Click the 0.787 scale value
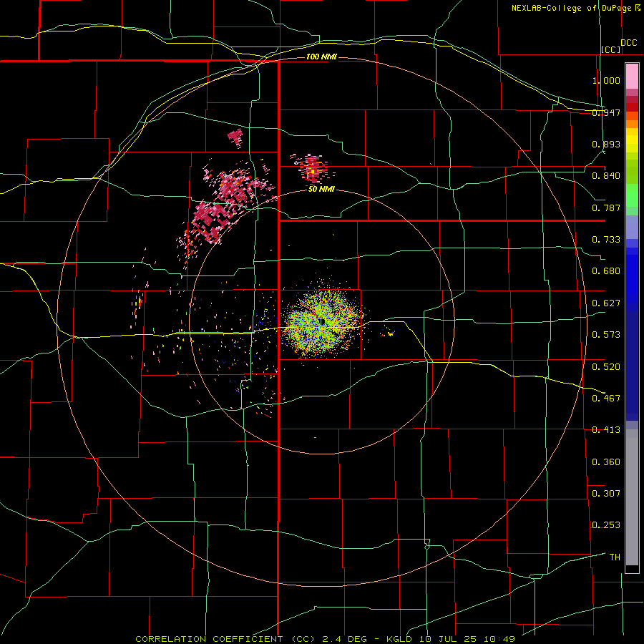 click(x=606, y=208)
